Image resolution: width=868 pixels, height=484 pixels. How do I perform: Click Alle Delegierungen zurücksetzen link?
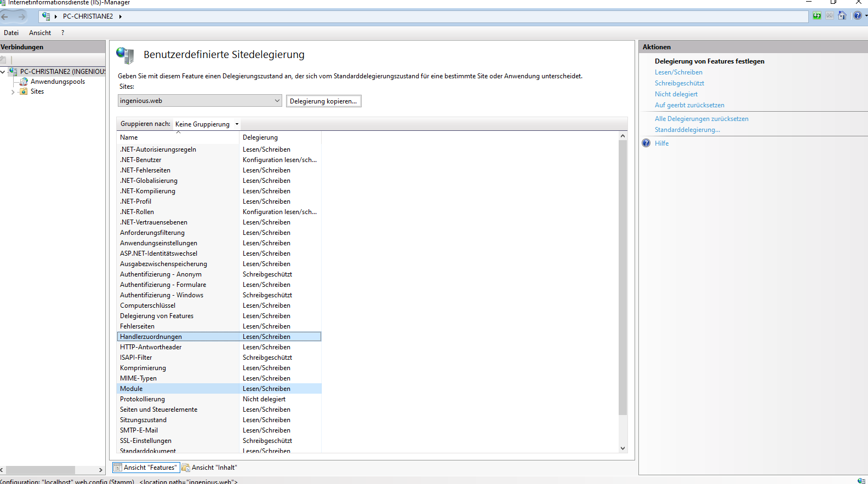701,119
